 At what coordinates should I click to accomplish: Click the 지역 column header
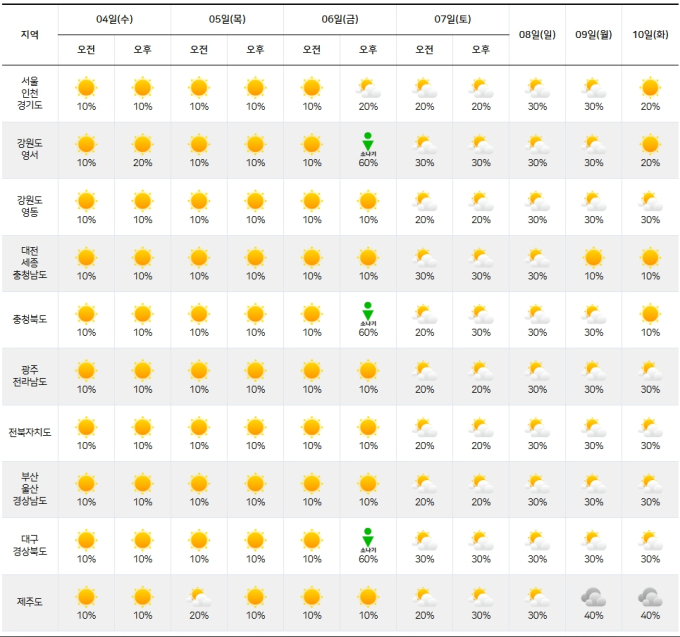pyautogui.click(x=30, y=34)
